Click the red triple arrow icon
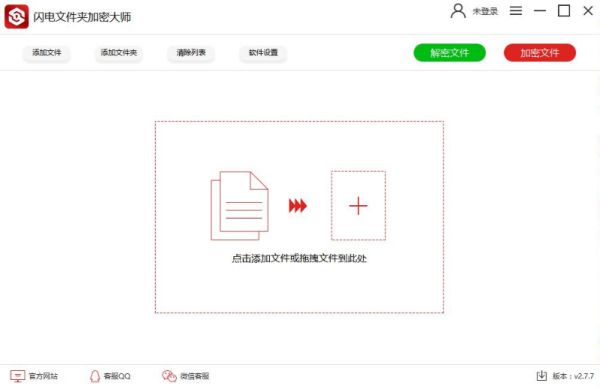This screenshot has width=600, height=389. (x=298, y=206)
